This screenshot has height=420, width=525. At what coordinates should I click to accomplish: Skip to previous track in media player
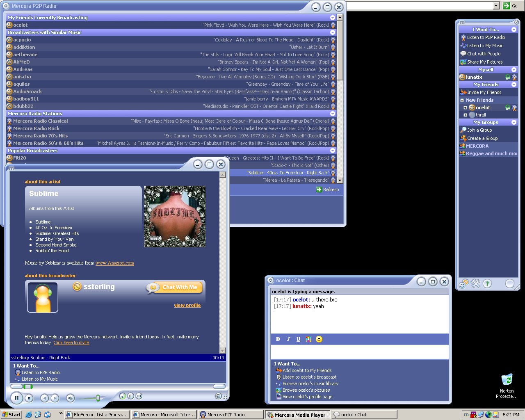[44, 398]
